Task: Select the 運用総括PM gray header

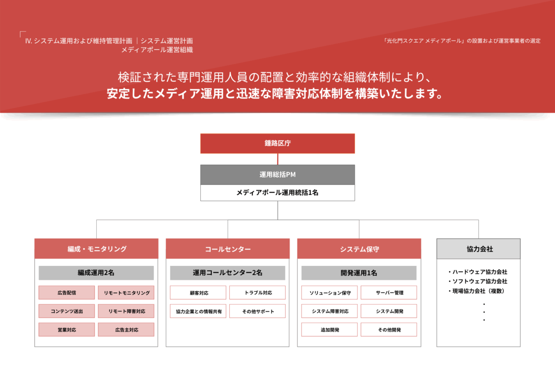Action: (277, 175)
